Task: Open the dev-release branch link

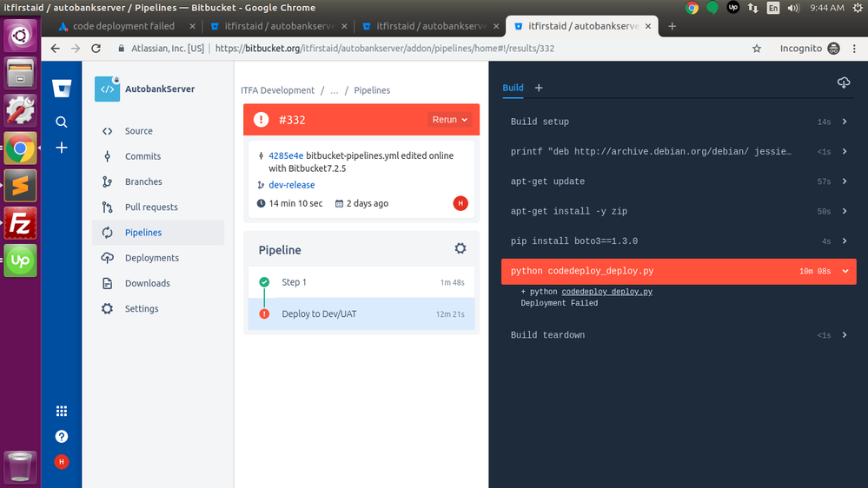Action: (292, 185)
